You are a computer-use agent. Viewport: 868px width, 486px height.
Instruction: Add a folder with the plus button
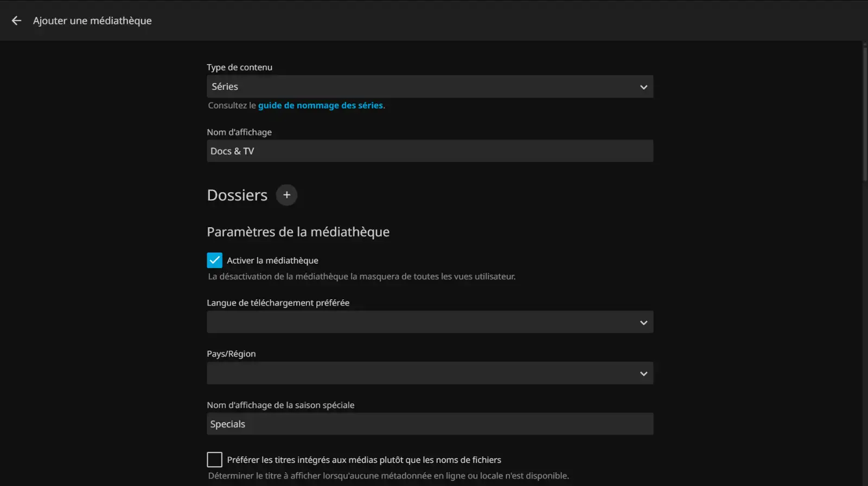click(286, 195)
